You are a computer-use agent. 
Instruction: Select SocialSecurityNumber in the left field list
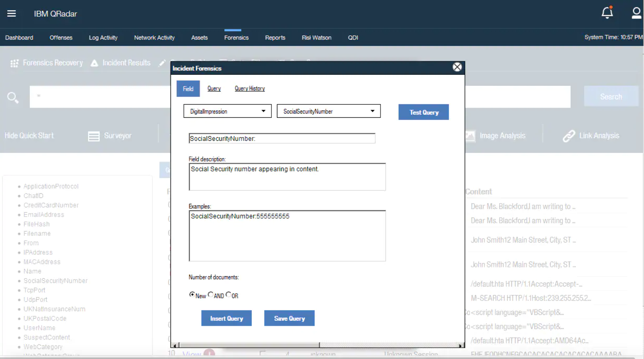(x=56, y=281)
